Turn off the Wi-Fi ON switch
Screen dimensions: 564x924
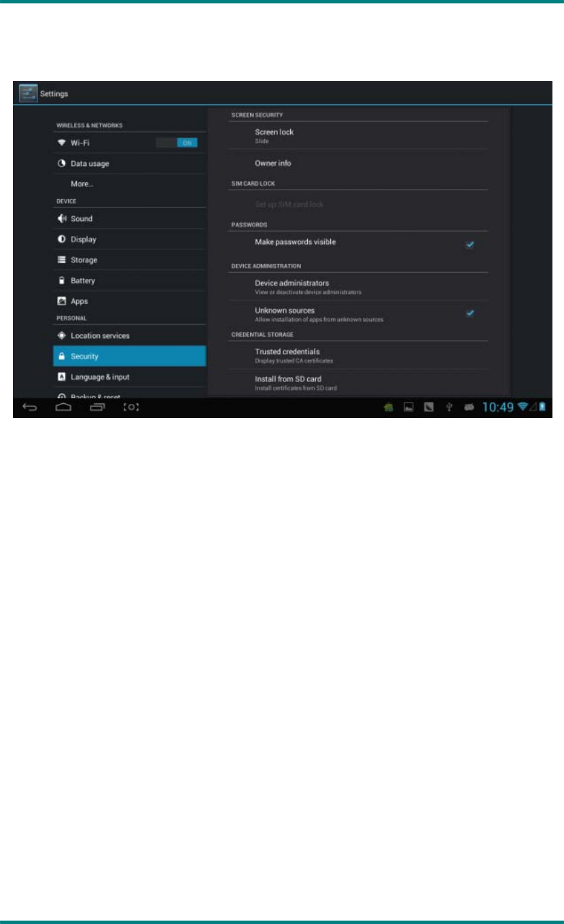click(x=177, y=143)
